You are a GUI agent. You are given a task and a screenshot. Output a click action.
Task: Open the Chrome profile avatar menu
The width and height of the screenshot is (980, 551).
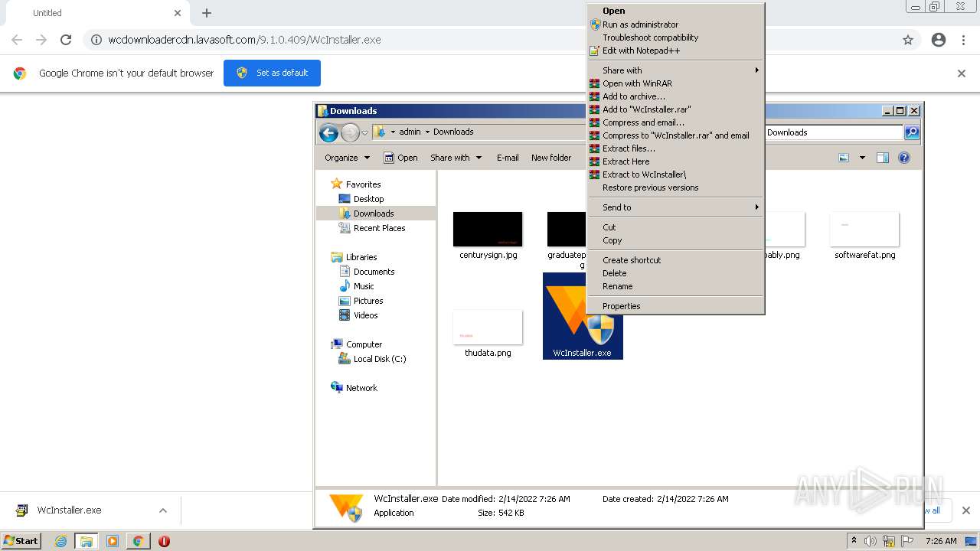[939, 40]
